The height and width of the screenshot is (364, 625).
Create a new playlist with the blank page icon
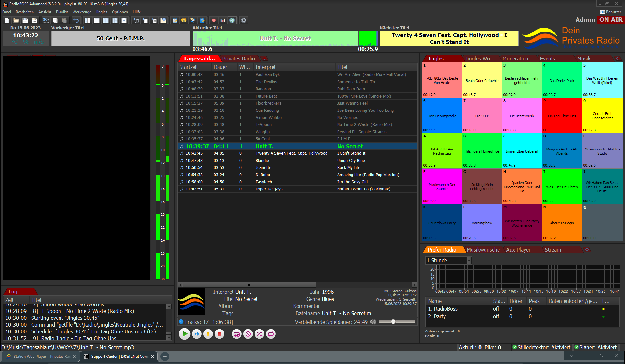(x=7, y=20)
